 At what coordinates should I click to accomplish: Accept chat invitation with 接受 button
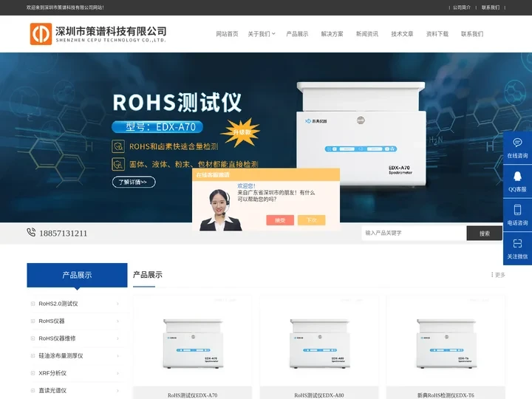click(280, 220)
